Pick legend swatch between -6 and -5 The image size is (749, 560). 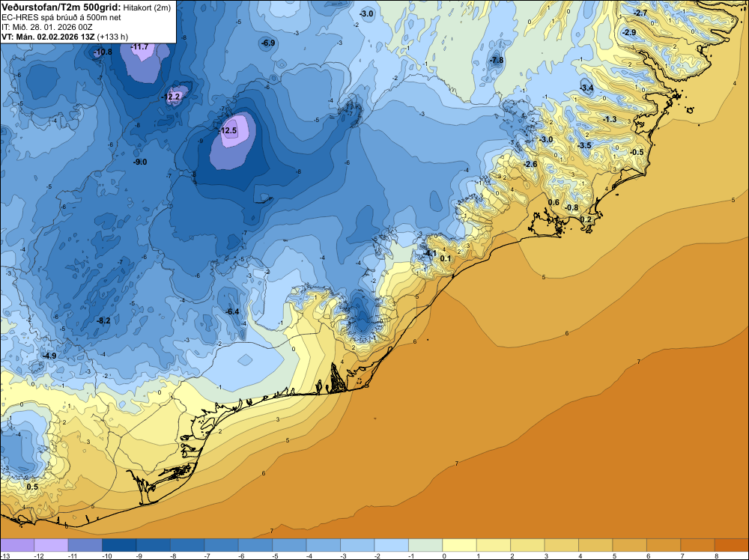click(x=255, y=545)
